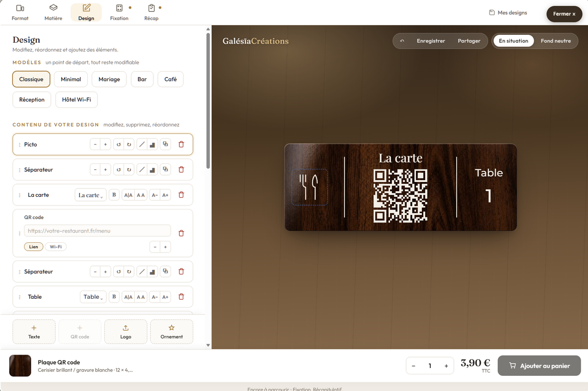Click the cherry wood material thumbnail
Screen dimensions: 588x391
(20, 366)
